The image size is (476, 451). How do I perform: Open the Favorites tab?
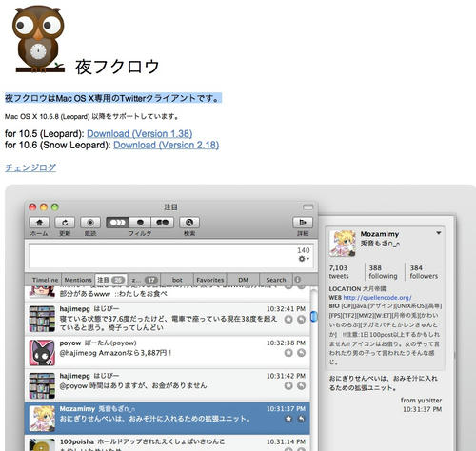210,280
